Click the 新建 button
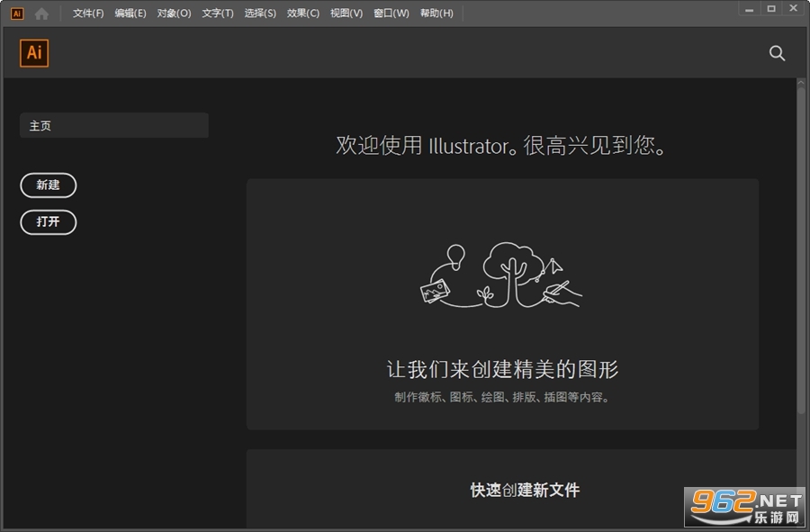 point(48,185)
